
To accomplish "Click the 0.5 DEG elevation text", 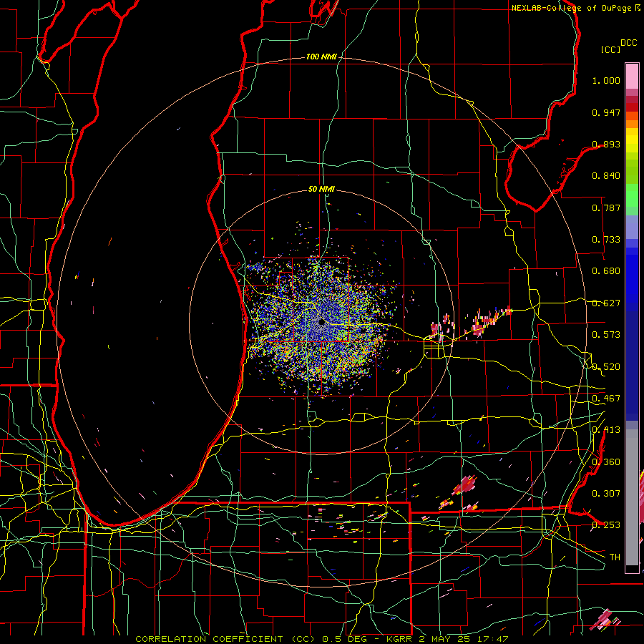I will (345, 639).
